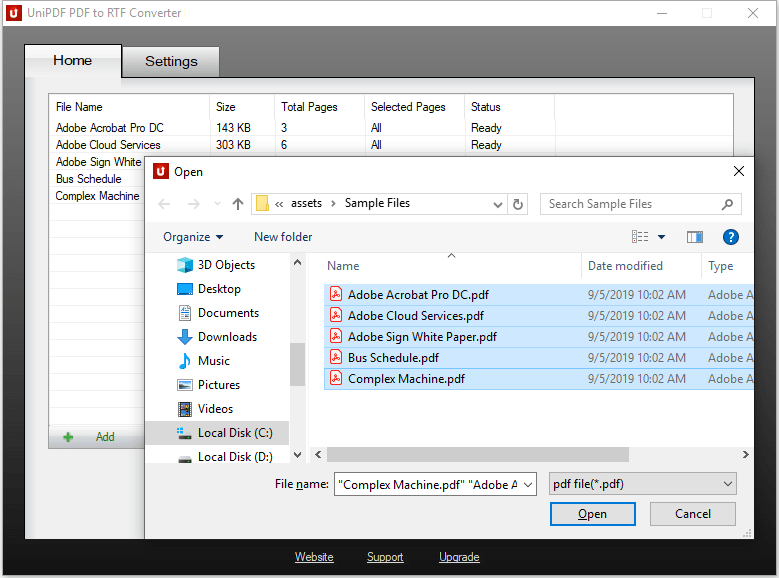This screenshot has height=578, width=779.
Task: Expand the address bar path history dropdown
Action: pos(498,204)
